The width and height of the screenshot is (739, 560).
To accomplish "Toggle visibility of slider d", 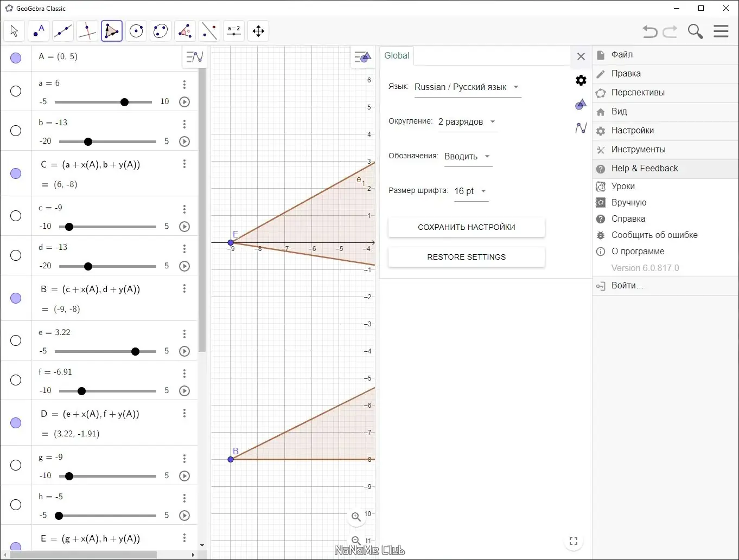I will pyautogui.click(x=16, y=255).
